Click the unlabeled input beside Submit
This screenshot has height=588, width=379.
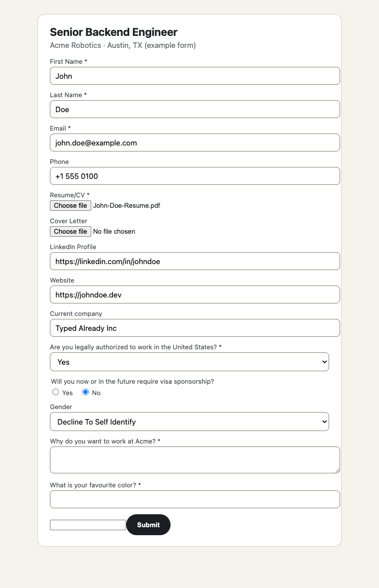point(88,525)
